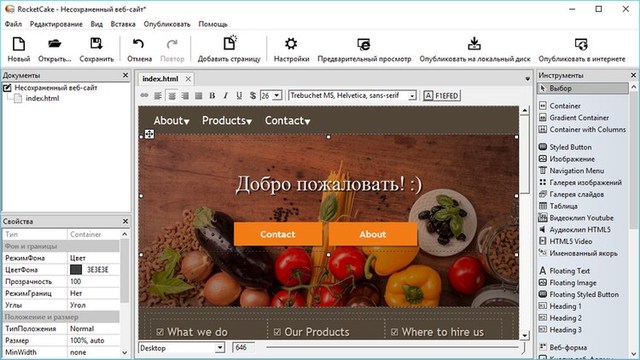Screen dimensions: 640x360
Task: Save the site with Сохранить
Action: click(x=96, y=49)
